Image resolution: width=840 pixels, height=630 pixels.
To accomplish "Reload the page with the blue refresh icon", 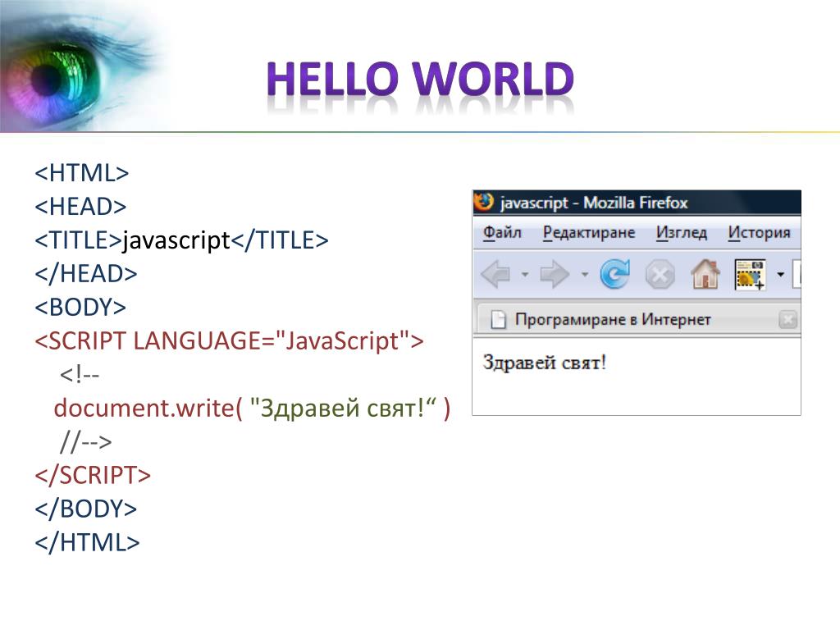I will (x=615, y=274).
